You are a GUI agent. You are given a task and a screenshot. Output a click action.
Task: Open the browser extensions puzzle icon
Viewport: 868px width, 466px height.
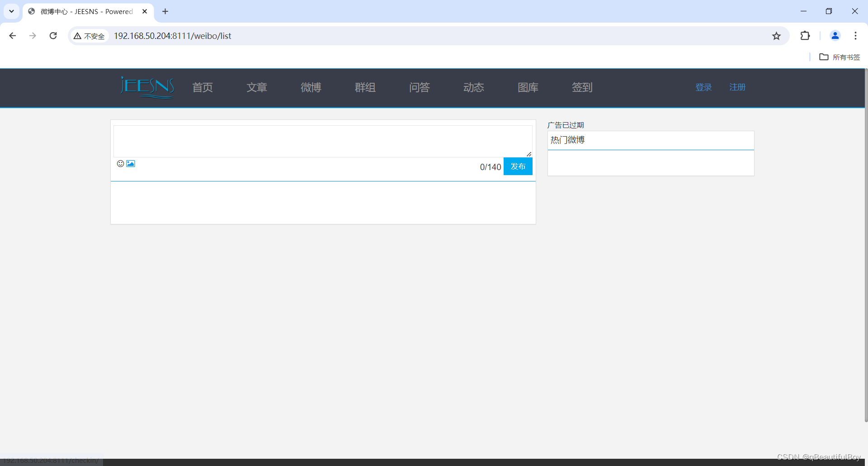coord(805,36)
